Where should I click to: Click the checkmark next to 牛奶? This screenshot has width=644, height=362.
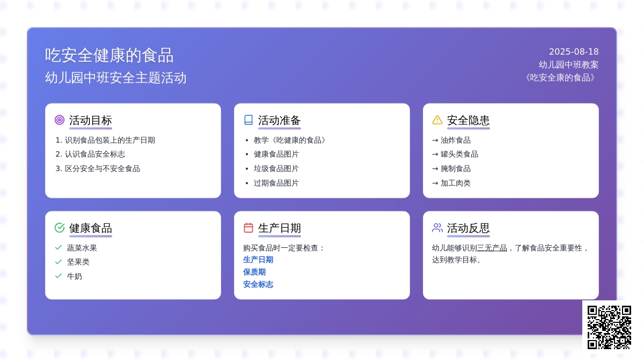pyautogui.click(x=58, y=276)
